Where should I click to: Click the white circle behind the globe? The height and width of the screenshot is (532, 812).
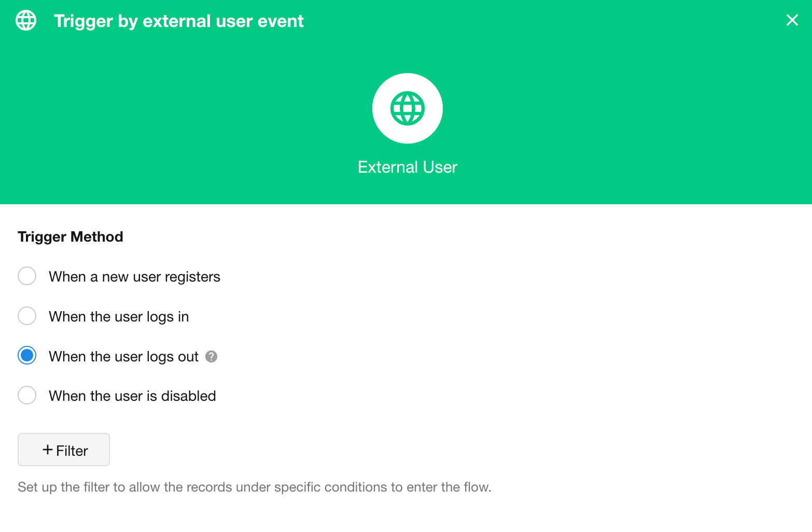[381, 130]
